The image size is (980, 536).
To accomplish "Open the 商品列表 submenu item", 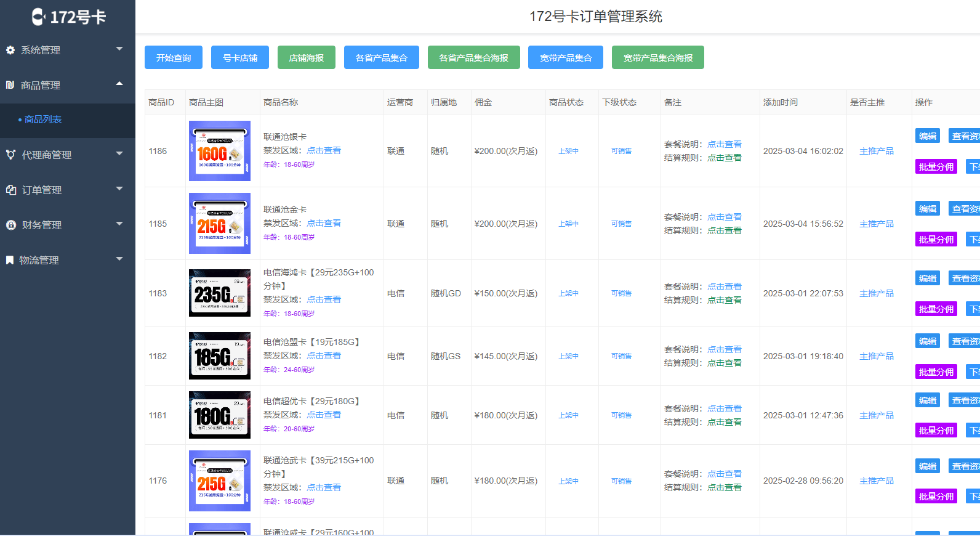I will point(43,120).
